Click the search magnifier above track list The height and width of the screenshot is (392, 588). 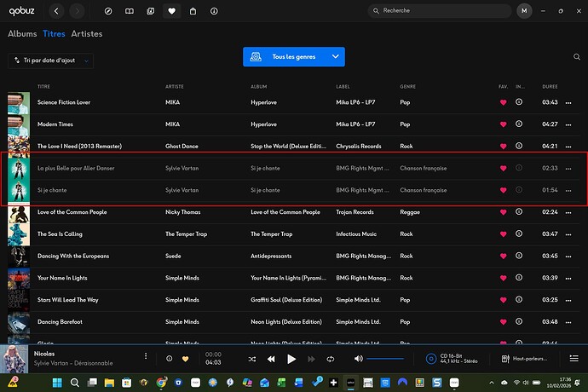(576, 57)
